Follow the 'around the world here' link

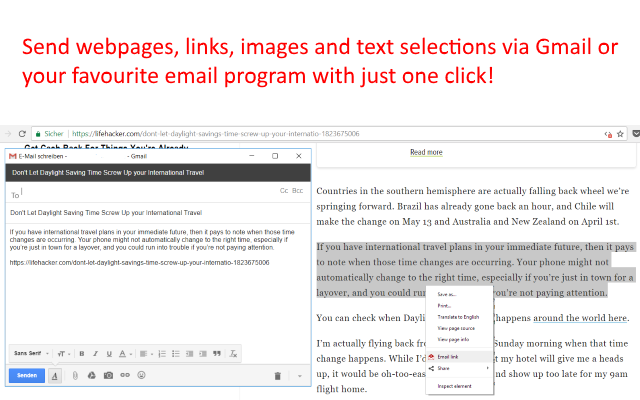580,318
